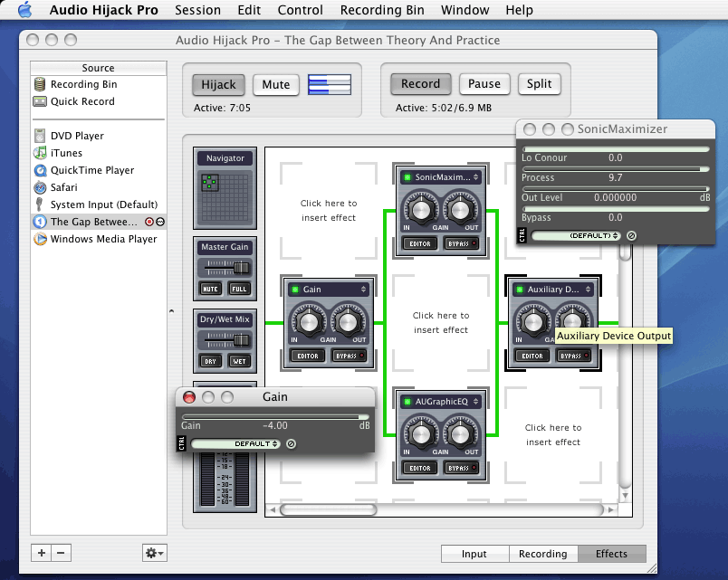
Task: Pause the current recording
Action: [x=484, y=83]
